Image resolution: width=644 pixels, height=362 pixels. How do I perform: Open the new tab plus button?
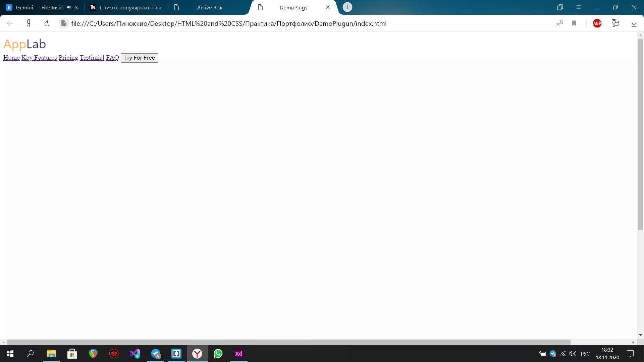coord(347,7)
